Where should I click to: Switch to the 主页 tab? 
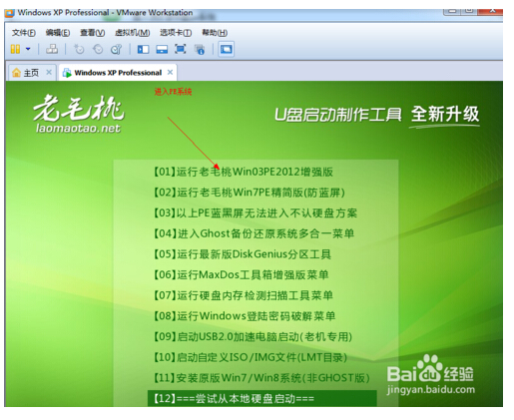click(32, 73)
